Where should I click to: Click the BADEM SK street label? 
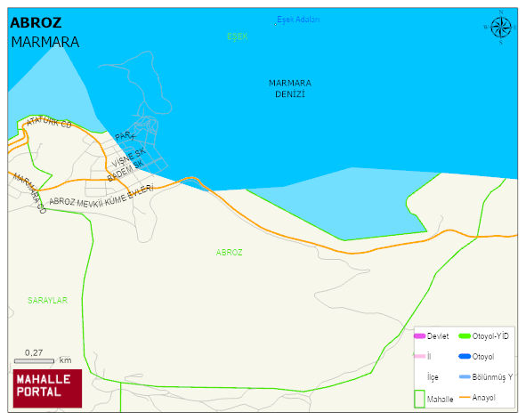(125, 171)
